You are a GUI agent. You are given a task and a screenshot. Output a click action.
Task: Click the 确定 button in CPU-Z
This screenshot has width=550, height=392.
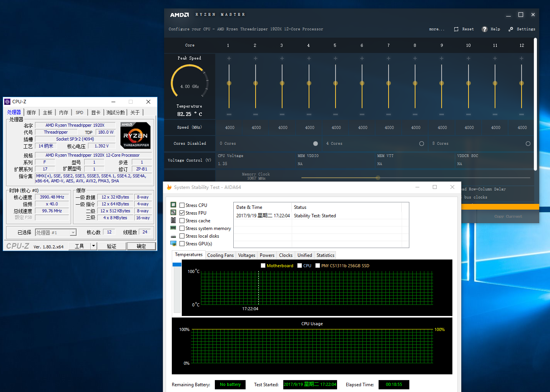pyautogui.click(x=141, y=246)
